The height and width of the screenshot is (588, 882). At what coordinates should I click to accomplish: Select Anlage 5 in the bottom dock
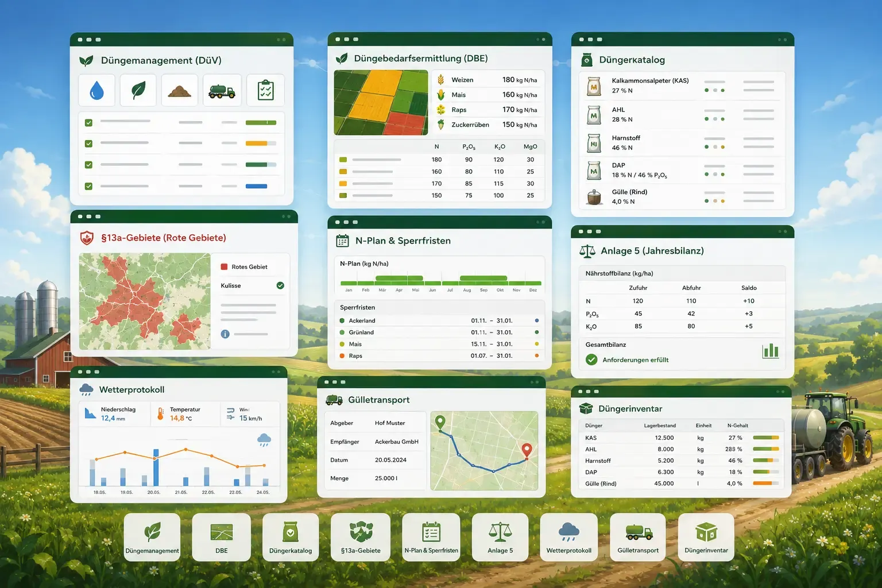[500, 537]
